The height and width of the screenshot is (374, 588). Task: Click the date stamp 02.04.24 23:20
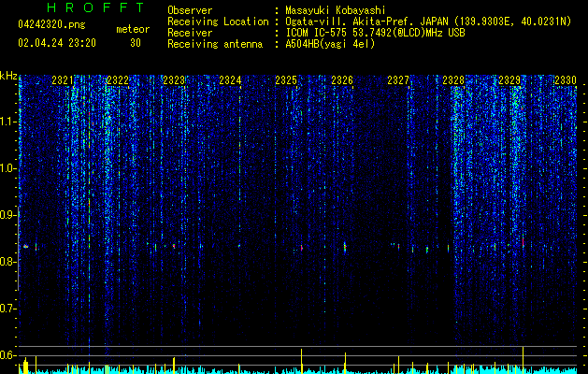(57, 43)
